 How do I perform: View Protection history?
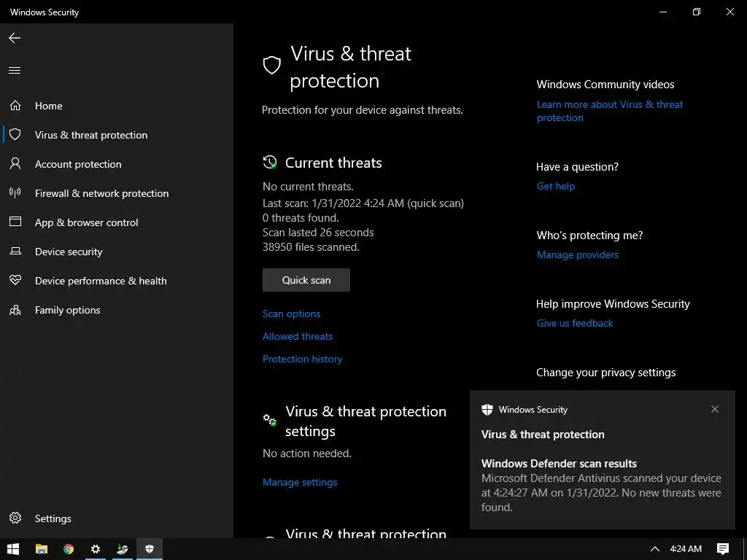(x=302, y=359)
